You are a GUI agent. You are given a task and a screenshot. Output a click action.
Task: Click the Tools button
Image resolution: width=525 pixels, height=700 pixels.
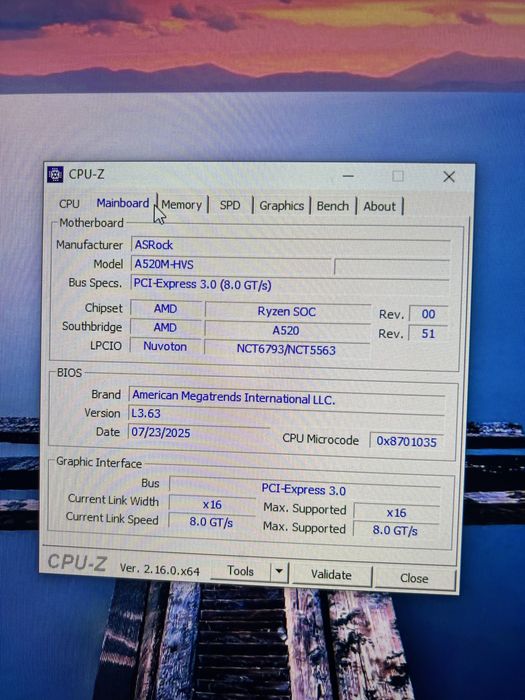[x=240, y=571]
